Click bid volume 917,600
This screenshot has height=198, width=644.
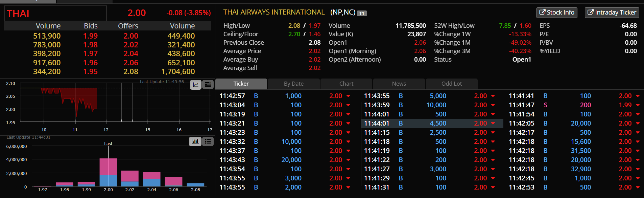coord(47,63)
